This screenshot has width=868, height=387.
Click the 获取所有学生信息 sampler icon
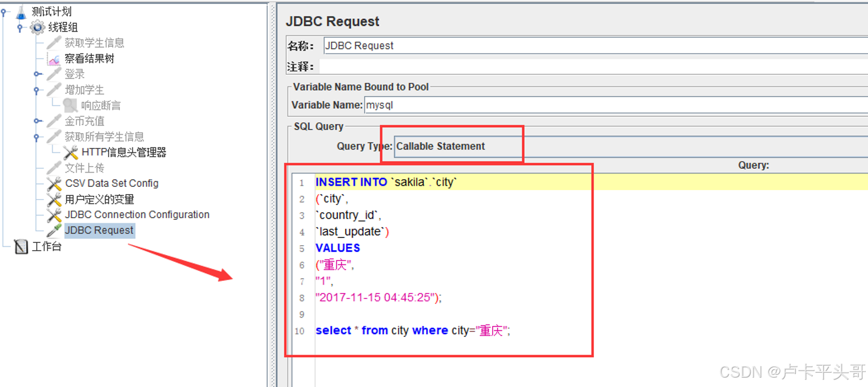[x=54, y=136]
